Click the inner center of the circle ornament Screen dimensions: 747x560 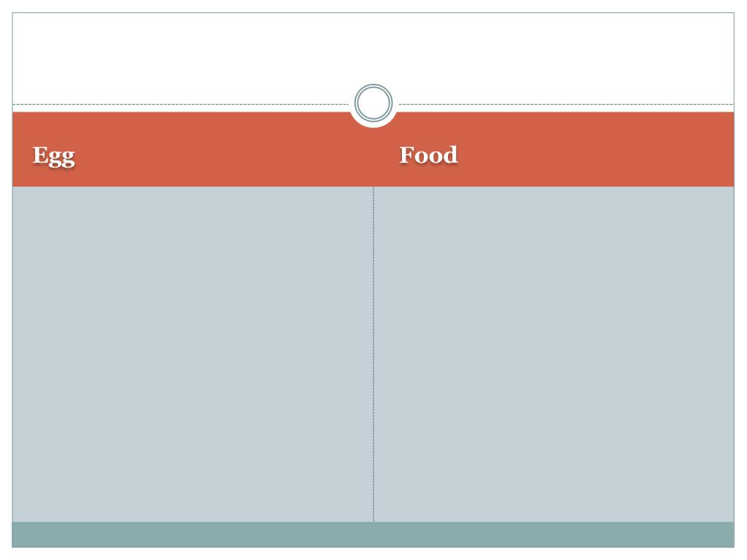[x=373, y=104]
